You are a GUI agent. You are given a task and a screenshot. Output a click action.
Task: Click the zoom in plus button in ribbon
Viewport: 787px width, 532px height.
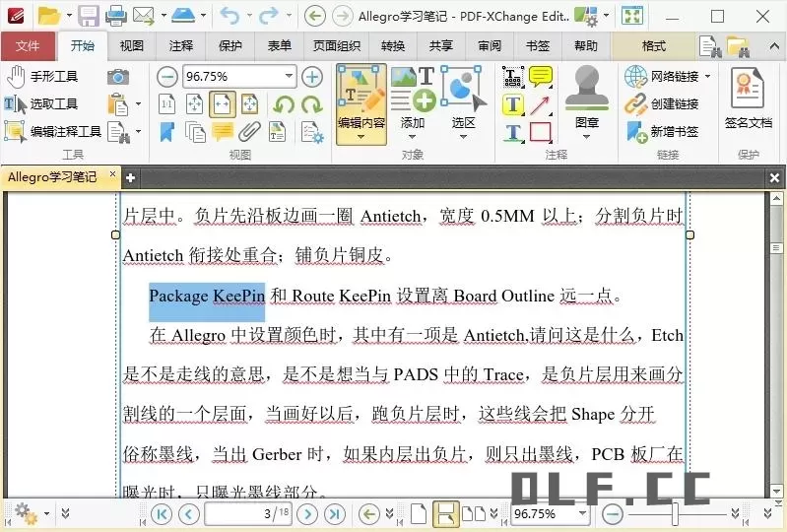pos(312,77)
